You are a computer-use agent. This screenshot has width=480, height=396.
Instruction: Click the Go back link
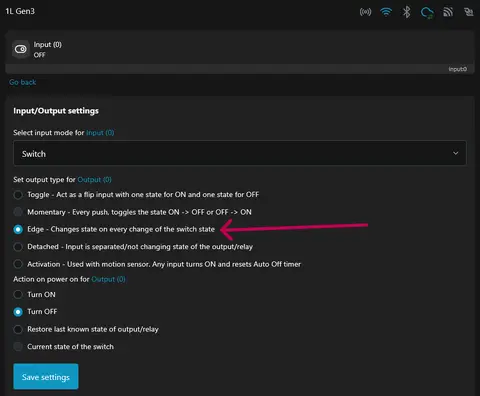(23, 82)
